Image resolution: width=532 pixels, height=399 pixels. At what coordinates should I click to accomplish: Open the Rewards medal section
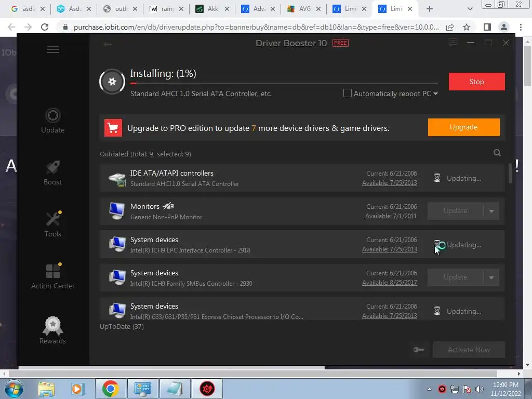[52, 330]
